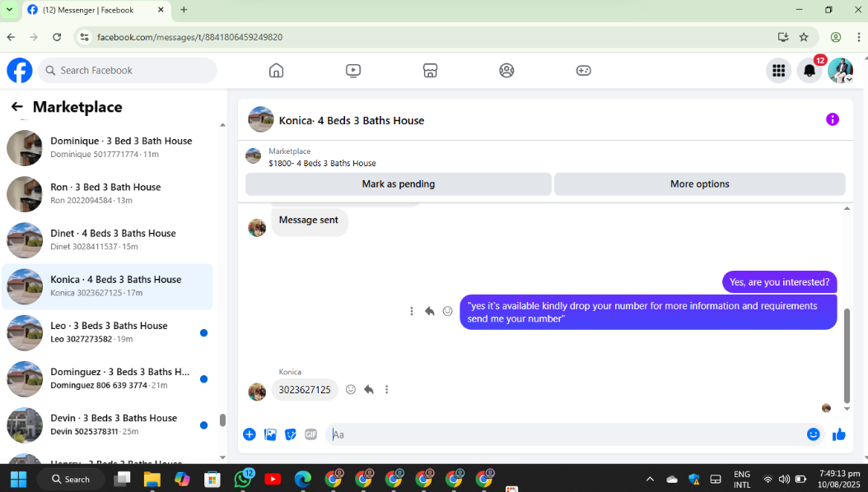Click More options button
This screenshot has width=868, height=492.
pos(700,184)
